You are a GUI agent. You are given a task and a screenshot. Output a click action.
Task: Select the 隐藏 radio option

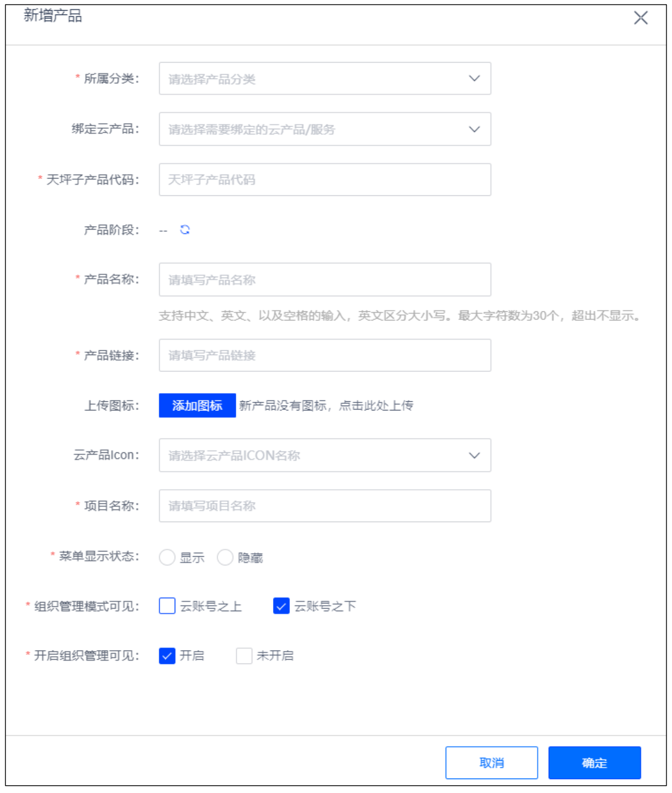[x=225, y=558]
